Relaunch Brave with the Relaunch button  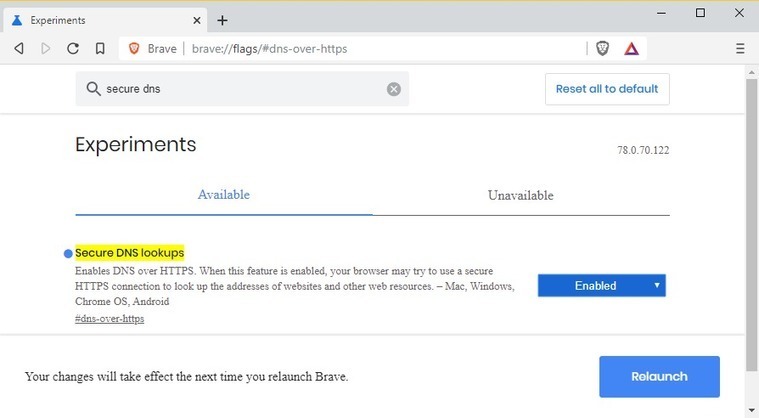(659, 376)
